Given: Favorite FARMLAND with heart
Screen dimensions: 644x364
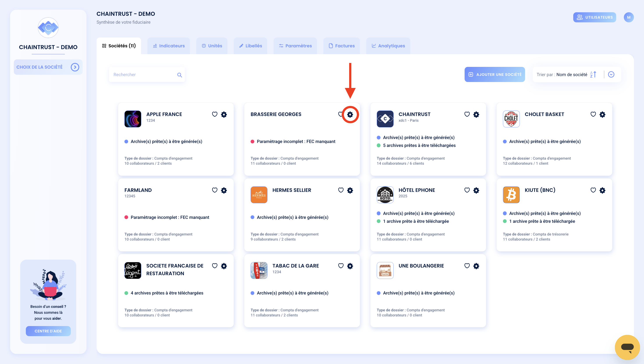Looking at the screenshot, I should tap(215, 190).
